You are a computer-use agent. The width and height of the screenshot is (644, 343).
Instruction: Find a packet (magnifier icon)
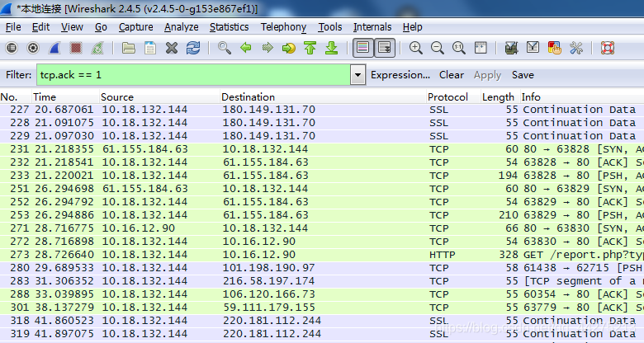pos(225,48)
